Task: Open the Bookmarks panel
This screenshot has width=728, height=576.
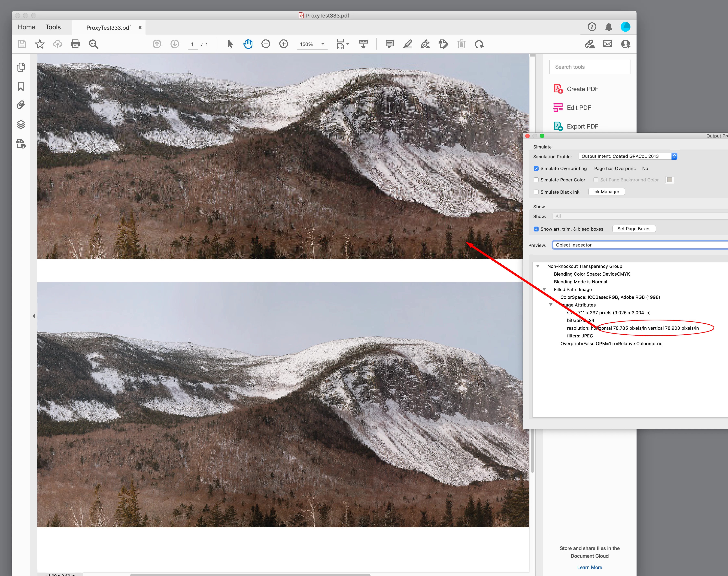Action: (x=21, y=86)
